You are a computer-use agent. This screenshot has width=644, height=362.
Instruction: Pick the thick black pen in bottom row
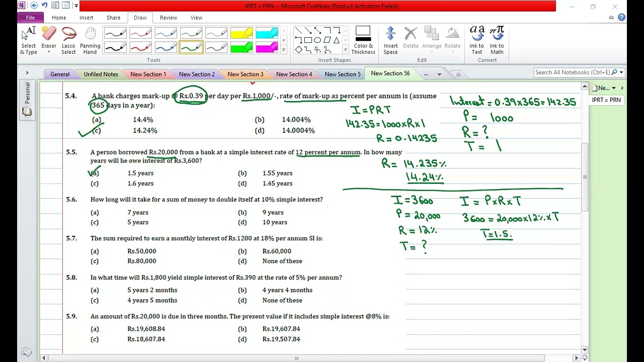point(115,47)
